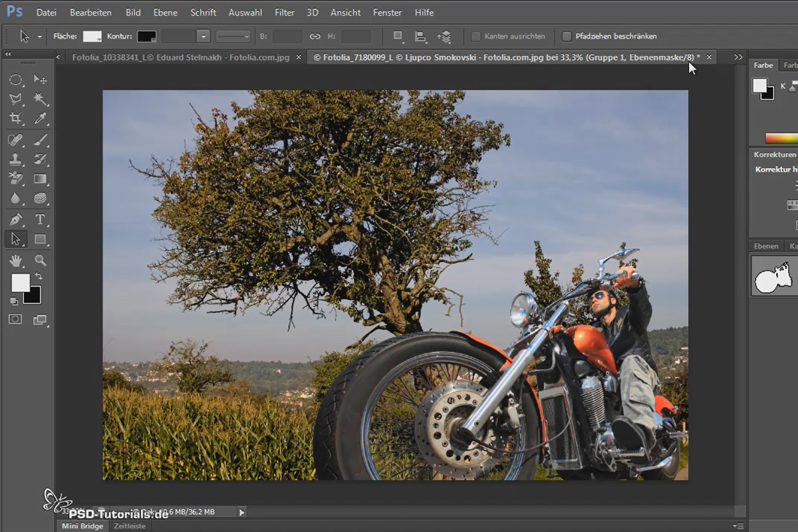Choose the Crop tool
The height and width of the screenshot is (532, 798).
tap(16, 118)
